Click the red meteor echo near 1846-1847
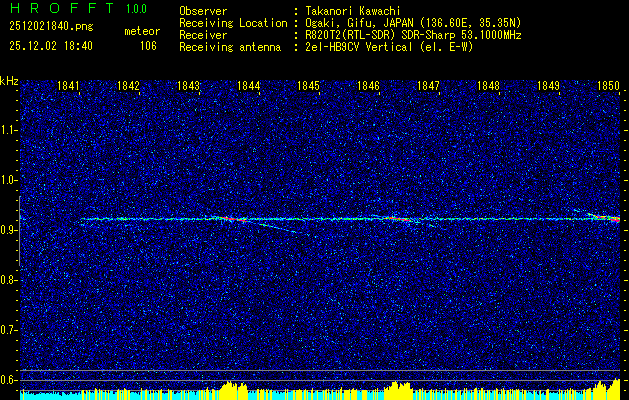629x400 pixels. [x=399, y=219]
